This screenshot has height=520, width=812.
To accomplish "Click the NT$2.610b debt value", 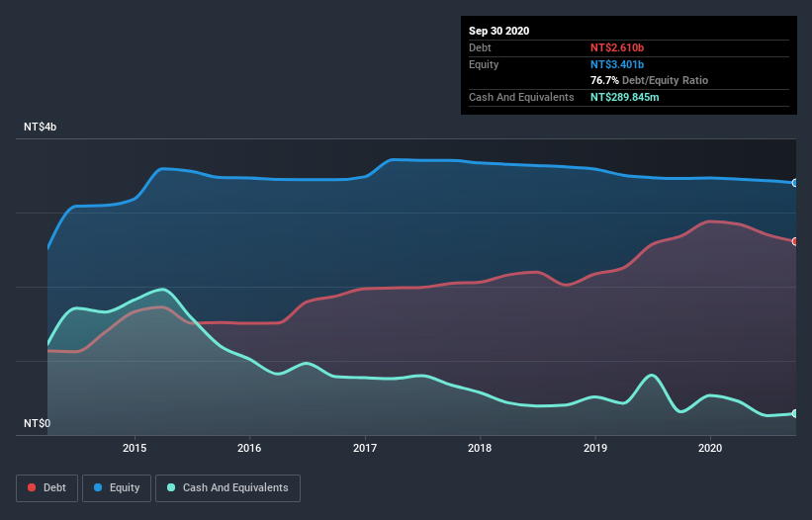I will tap(617, 47).
